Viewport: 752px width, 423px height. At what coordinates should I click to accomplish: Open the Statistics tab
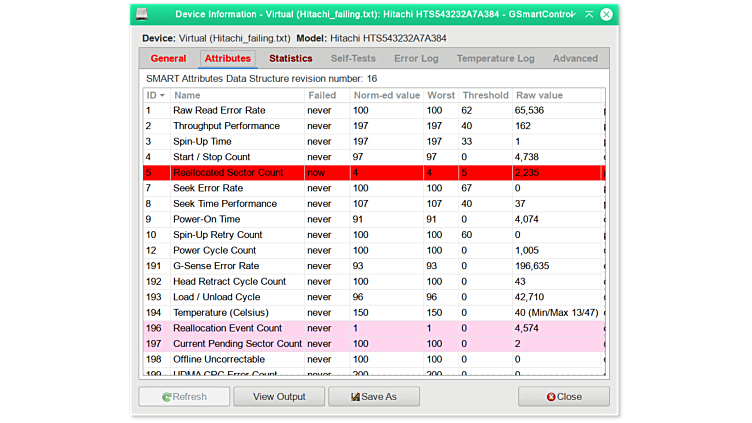tap(291, 59)
